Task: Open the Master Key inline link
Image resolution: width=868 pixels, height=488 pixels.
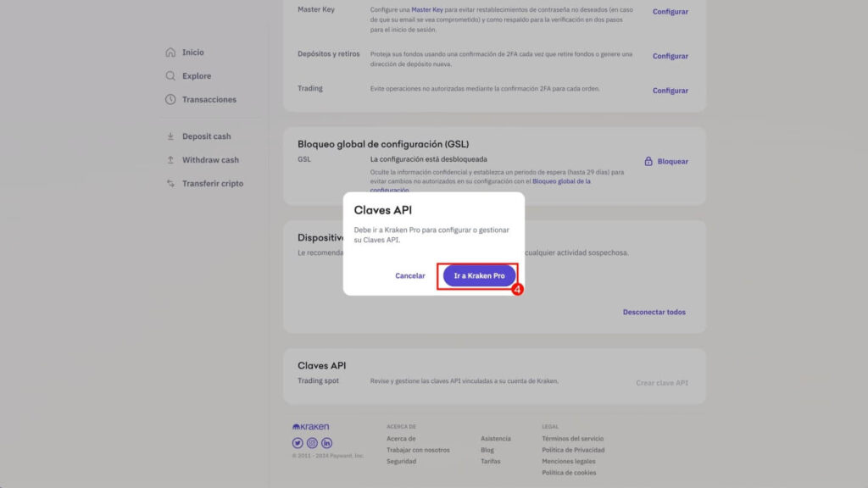Action: point(427,9)
